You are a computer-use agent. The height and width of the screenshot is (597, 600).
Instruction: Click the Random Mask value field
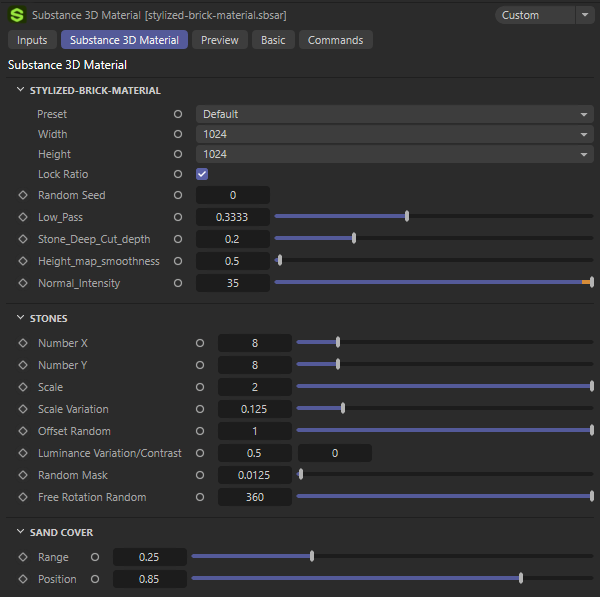[254, 475]
